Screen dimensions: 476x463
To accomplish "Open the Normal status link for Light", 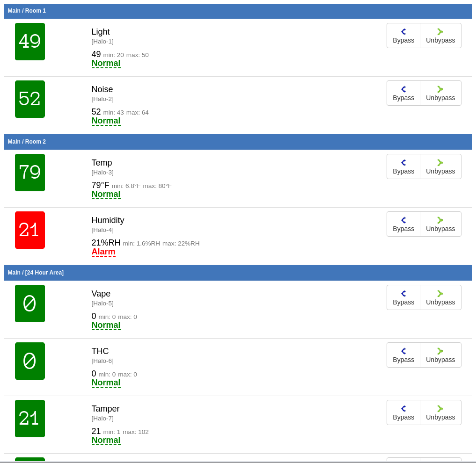I will (x=106, y=63).
